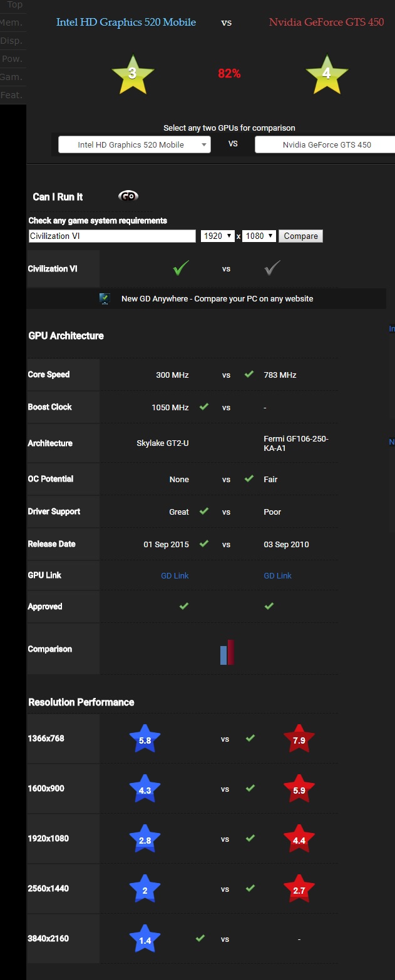Click the Nvidia star rating showing 4
The height and width of the screenshot is (980, 395).
326,73
